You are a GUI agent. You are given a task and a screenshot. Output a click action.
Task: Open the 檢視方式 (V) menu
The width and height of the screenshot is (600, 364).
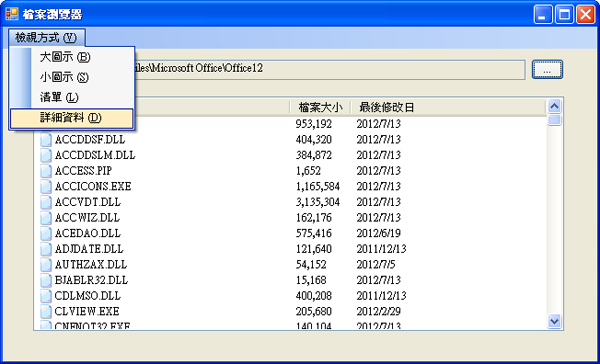point(46,38)
